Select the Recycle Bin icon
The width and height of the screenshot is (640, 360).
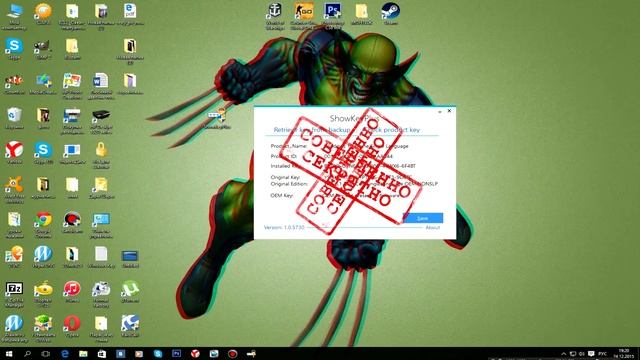(14, 118)
